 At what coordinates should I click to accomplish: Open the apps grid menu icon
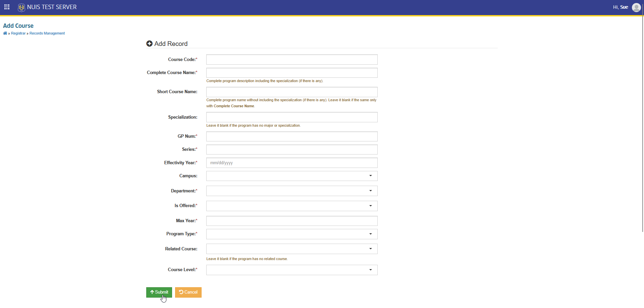(7, 7)
